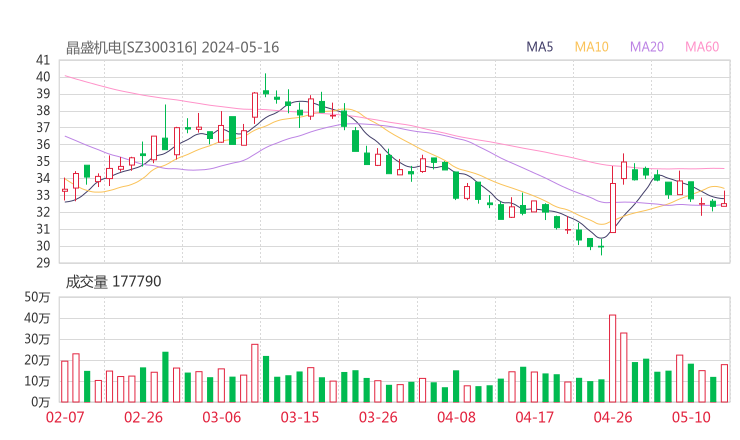
Task: Click the 40 price axis label
Action: click(43, 77)
